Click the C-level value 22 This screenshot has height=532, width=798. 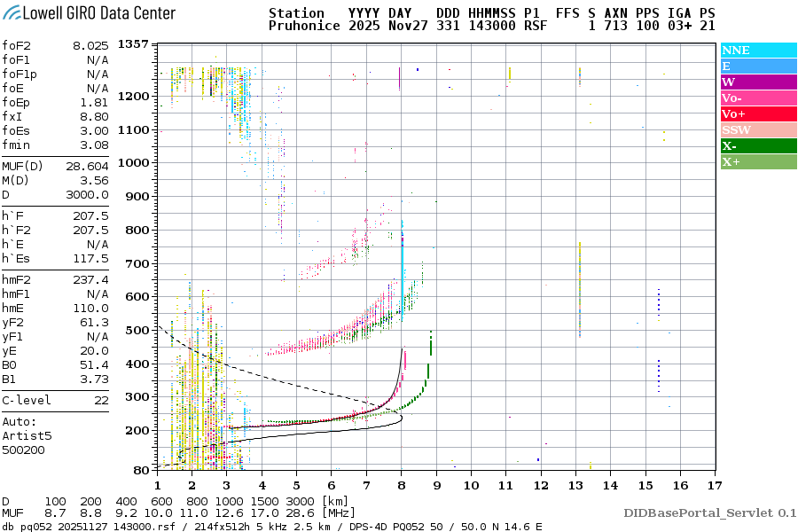[101, 400]
